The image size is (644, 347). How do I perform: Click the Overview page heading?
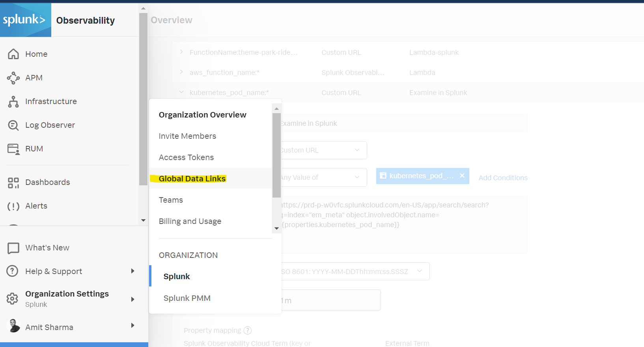click(x=172, y=20)
